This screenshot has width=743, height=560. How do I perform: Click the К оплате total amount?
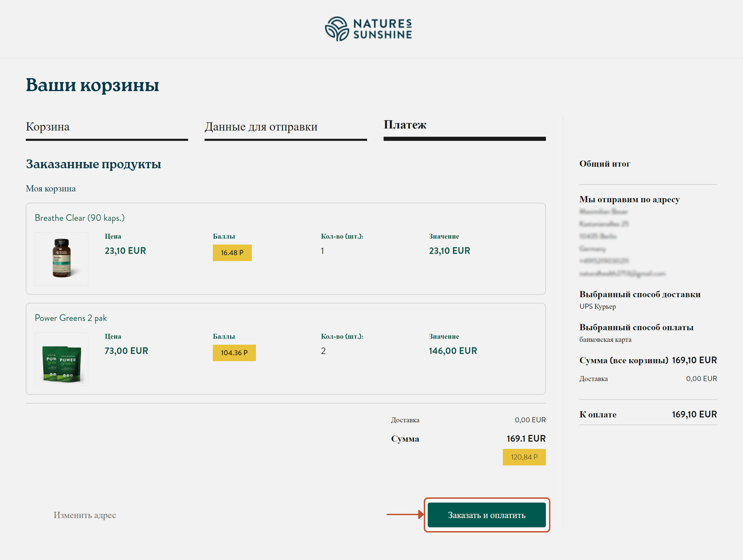click(x=694, y=414)
